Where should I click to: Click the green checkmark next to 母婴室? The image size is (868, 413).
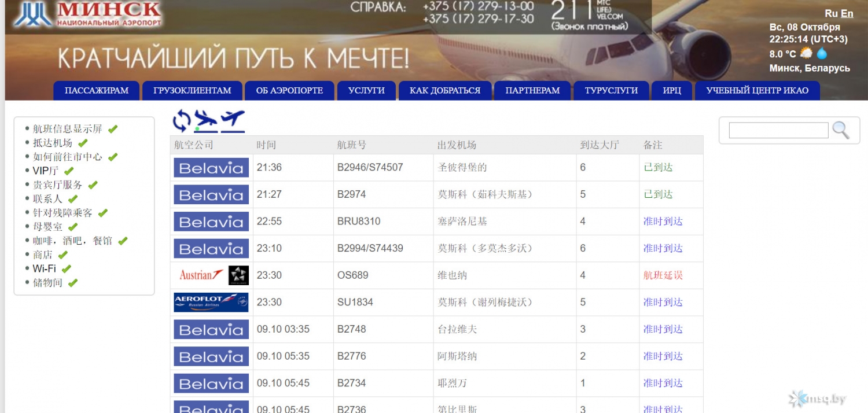(x=72, y=227)
